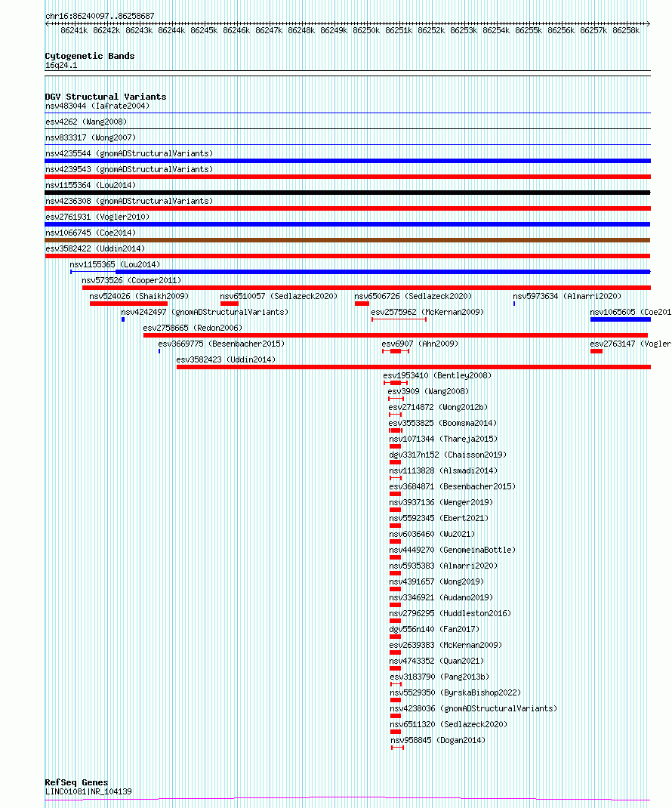This screenshot has height=808, width=672.
Task: Select the chr16:86240097..86258687 region label
Action: pos(100,16)
